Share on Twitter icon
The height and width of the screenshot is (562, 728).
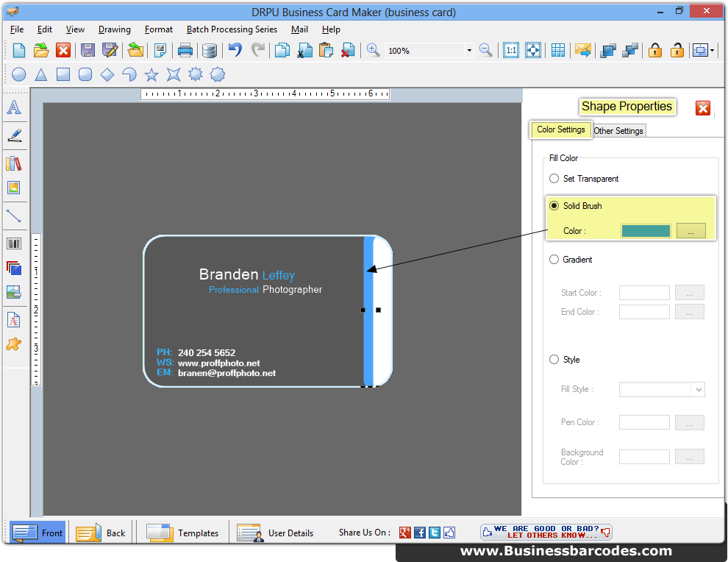[x=435, y=533]
